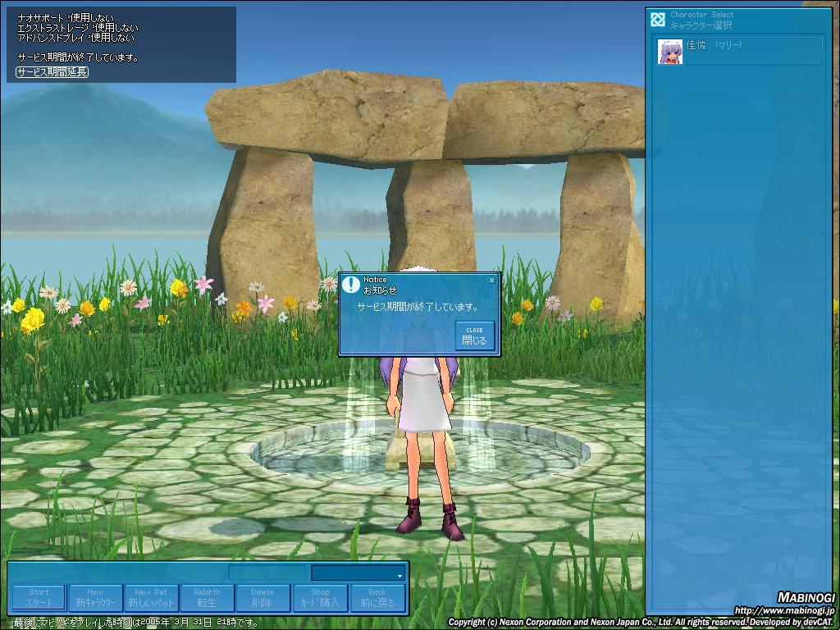Click the Delete (削除) button
Screen dimensions: 840x630
262,597
